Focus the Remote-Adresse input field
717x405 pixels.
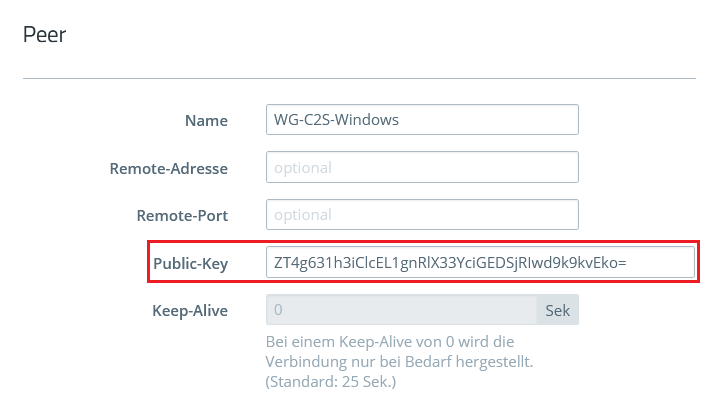pyautogui.click(x=422, y=168)
